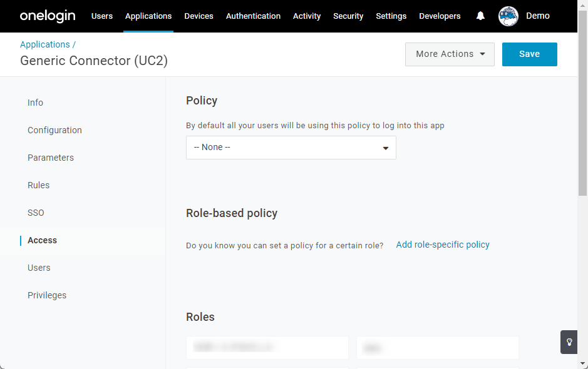Screen dimensions: 588x369
Task: Click Add role-specific policy link
Action: pyautogui.click(x=443, y=245)
